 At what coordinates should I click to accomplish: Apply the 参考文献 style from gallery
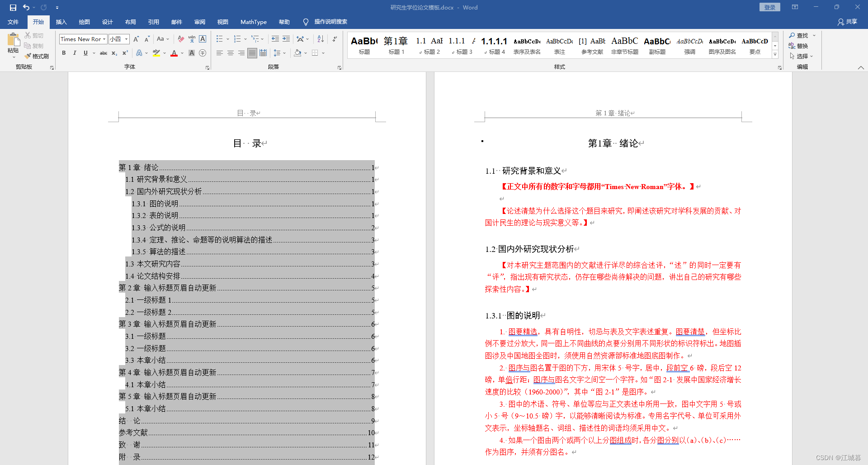[592, 45]
